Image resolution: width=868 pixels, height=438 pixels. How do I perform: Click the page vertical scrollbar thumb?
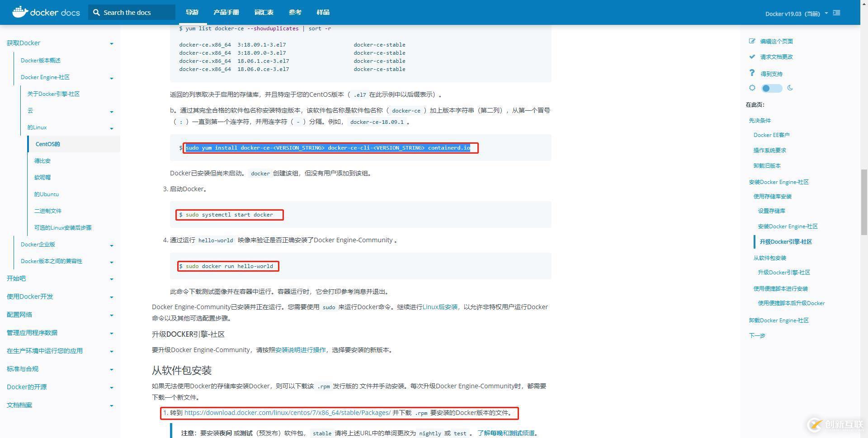[864, 202]
